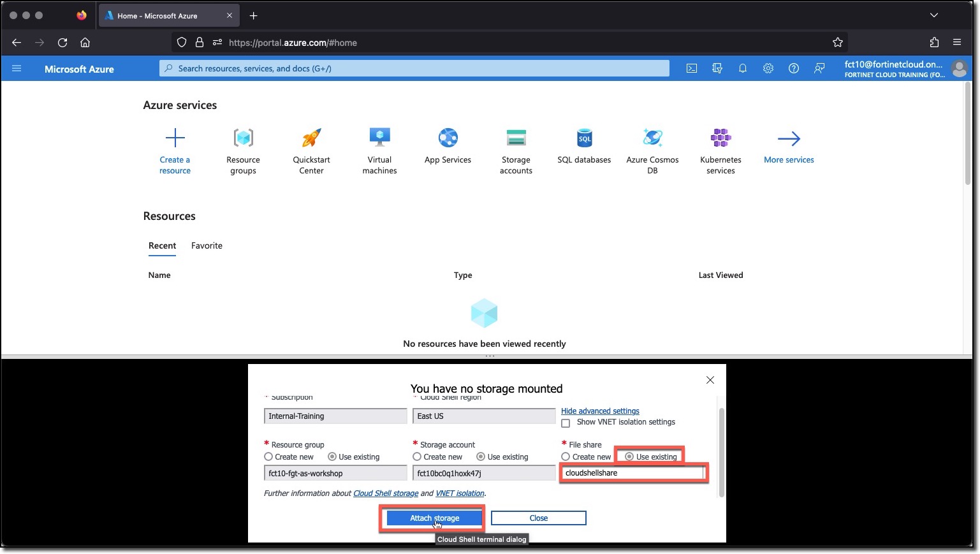The width and height of the screenshot is (980, 554).
Task: Click Microsoft Azure home title
Action: (x=79, y=69)
